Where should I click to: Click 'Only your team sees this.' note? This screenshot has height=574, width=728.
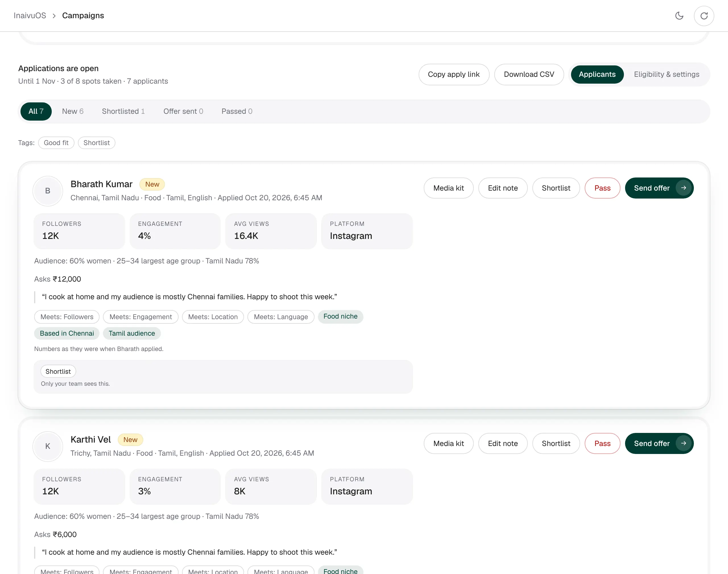pos(75,384)
